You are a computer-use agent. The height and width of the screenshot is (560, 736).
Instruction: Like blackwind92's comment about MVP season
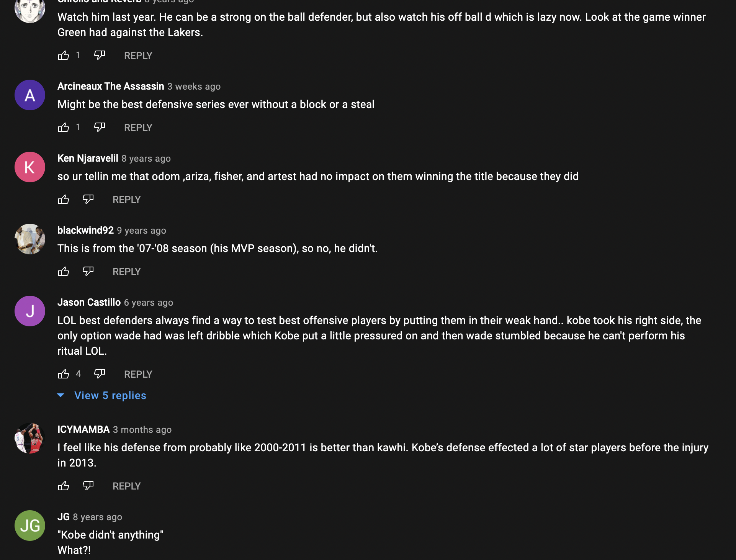pos(64,272)
